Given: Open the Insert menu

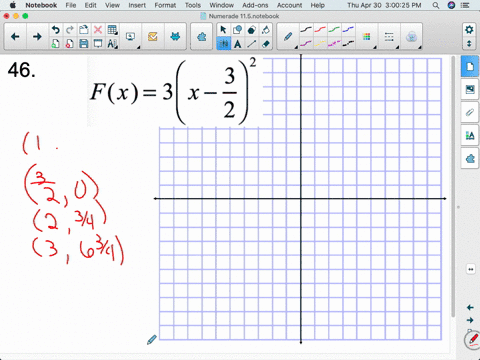Looking at the screenshot, I should [x=137, y=5].
